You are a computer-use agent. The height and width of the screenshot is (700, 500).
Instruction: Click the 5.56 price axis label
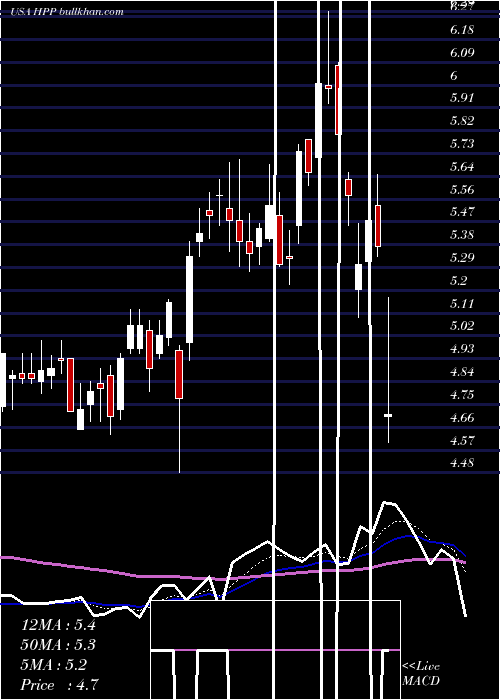tap(462, 190)
